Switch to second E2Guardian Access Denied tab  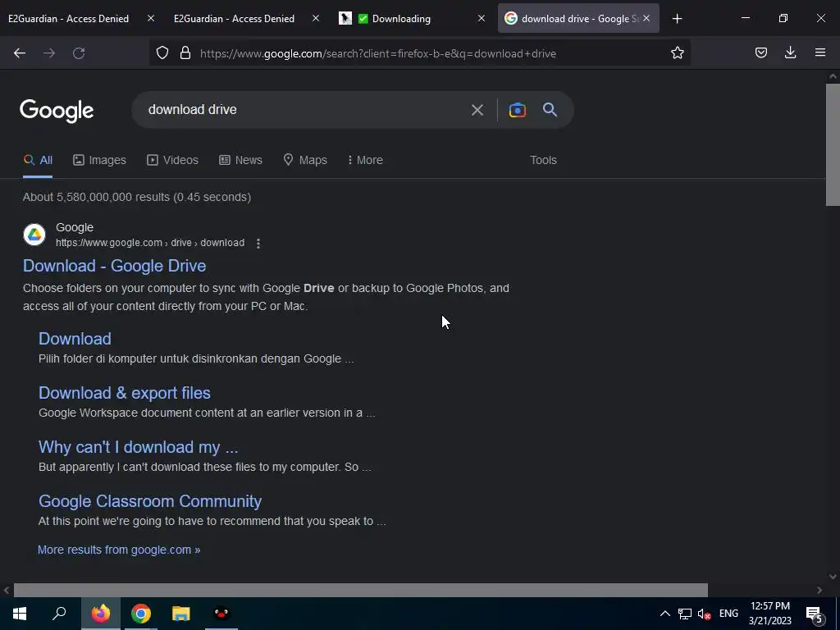pos(234,19)
